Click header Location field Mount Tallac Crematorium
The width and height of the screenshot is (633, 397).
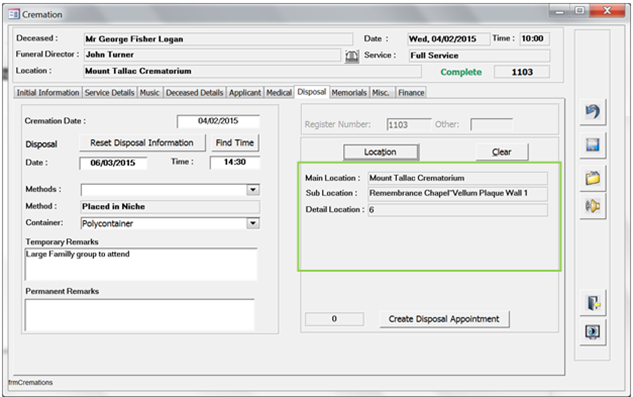(x=252, y=71)
